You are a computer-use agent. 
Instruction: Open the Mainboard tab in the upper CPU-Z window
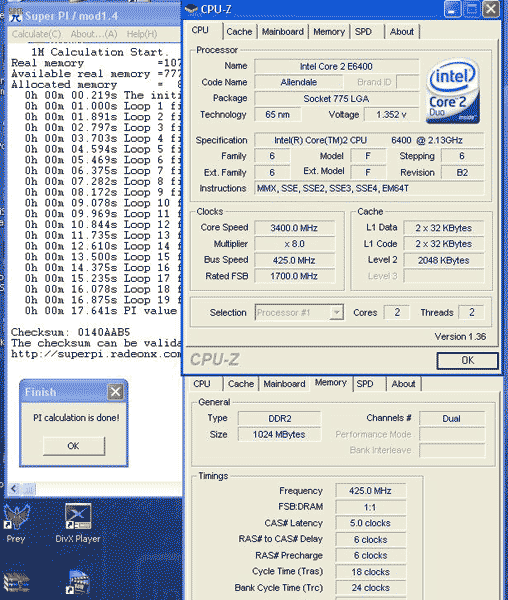pos(283,32)
